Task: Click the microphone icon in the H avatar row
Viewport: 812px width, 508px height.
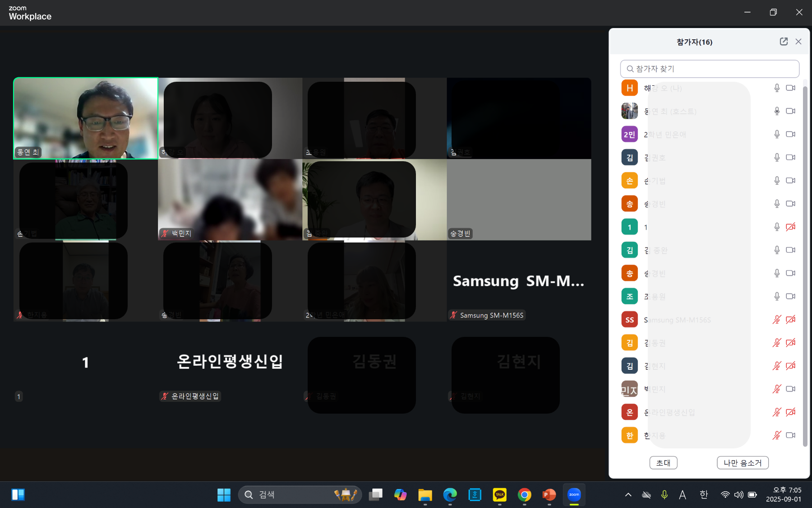Action: coord(777,88)
